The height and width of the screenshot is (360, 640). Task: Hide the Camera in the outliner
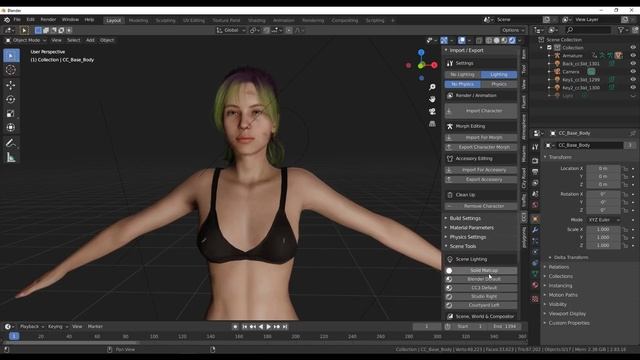click(x=633, y=71)
